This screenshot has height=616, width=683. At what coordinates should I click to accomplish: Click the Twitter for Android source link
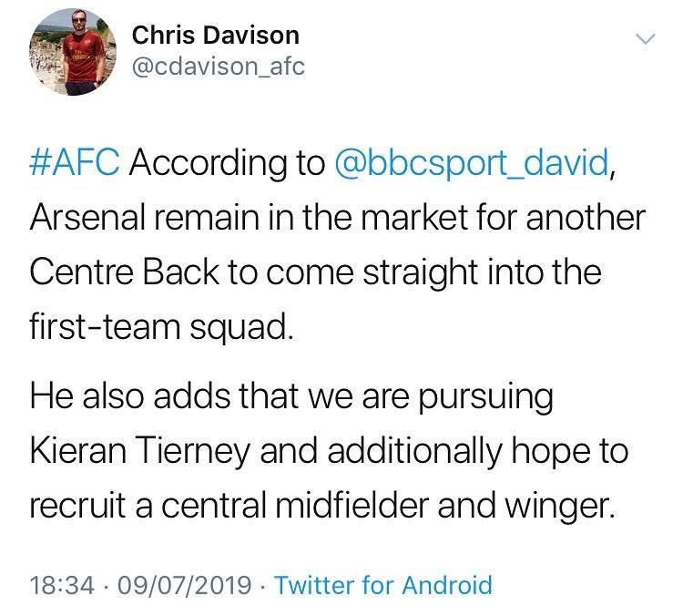click(x=382, y=584)
